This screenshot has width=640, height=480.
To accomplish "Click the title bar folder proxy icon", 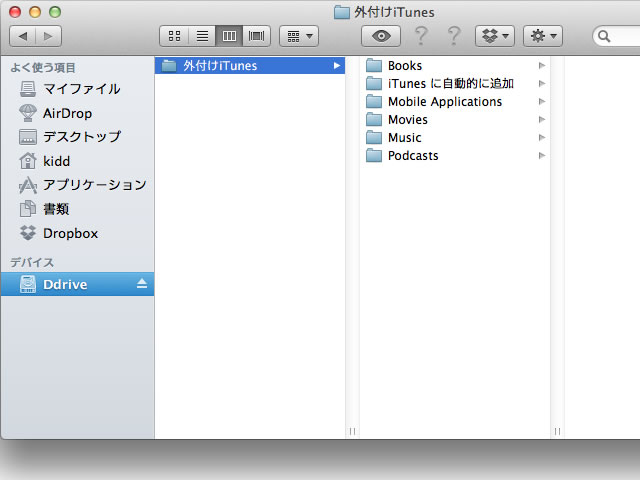I will [342, 12].
